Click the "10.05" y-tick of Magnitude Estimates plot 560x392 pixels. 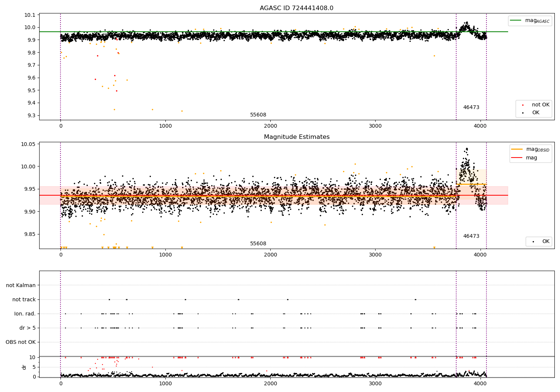29,144
